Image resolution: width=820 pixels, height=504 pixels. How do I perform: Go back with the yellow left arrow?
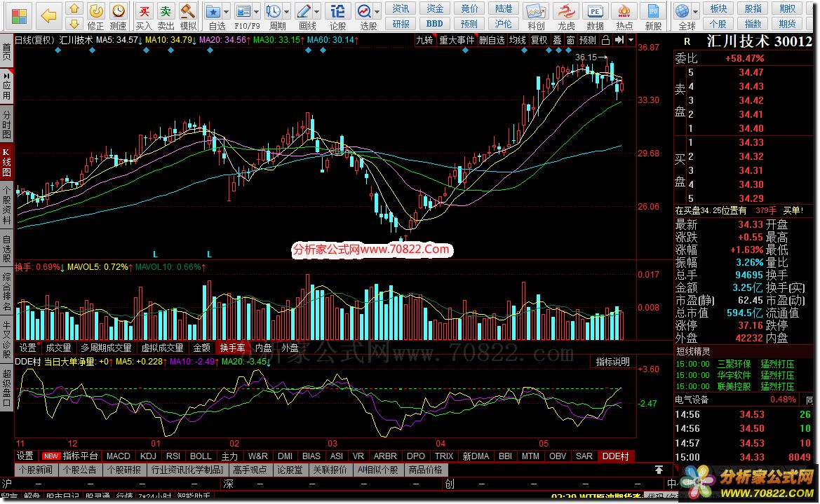coord(48,16)
